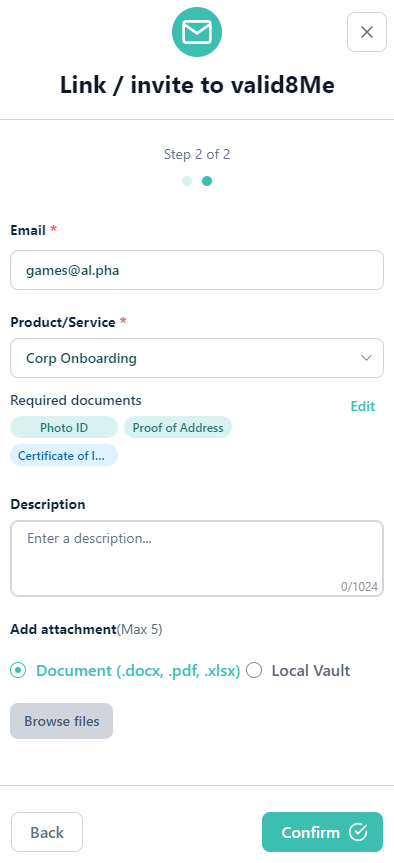394x863 pixels.
Task: Click the Proof of Address tag
Action: (178, 428)
